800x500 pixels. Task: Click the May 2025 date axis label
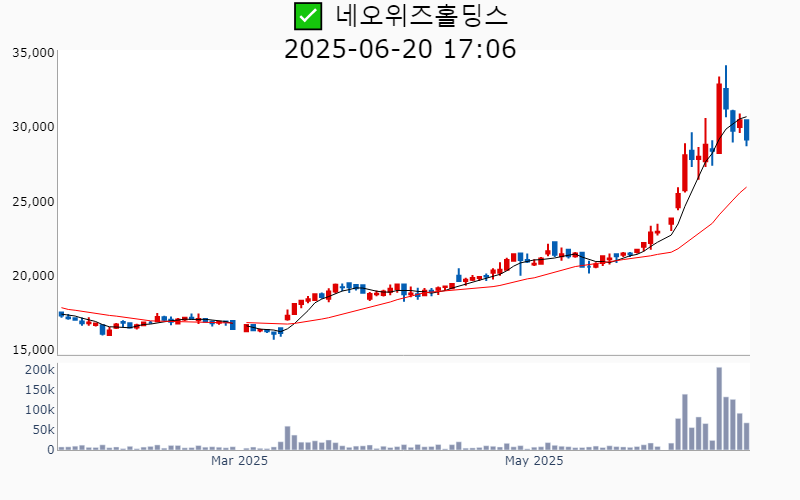click(534, 461)
